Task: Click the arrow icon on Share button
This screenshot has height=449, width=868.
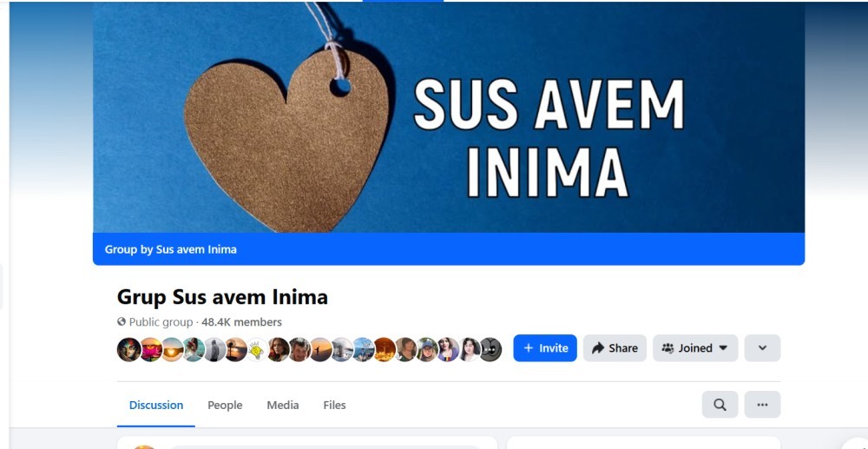Action: (598, 348)
